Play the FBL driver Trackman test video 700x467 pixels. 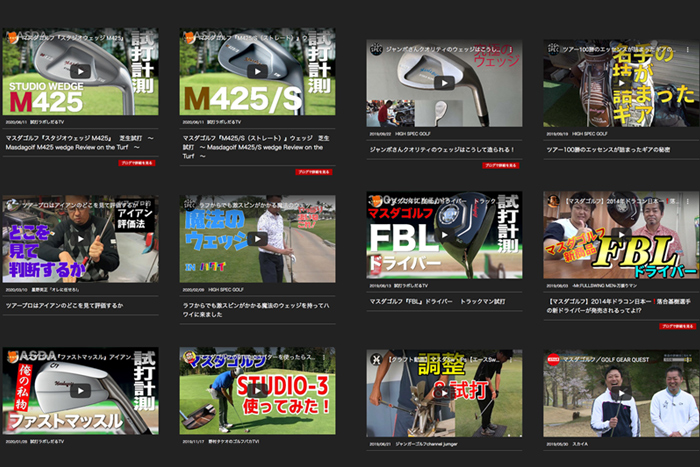[x=444, y=235]
